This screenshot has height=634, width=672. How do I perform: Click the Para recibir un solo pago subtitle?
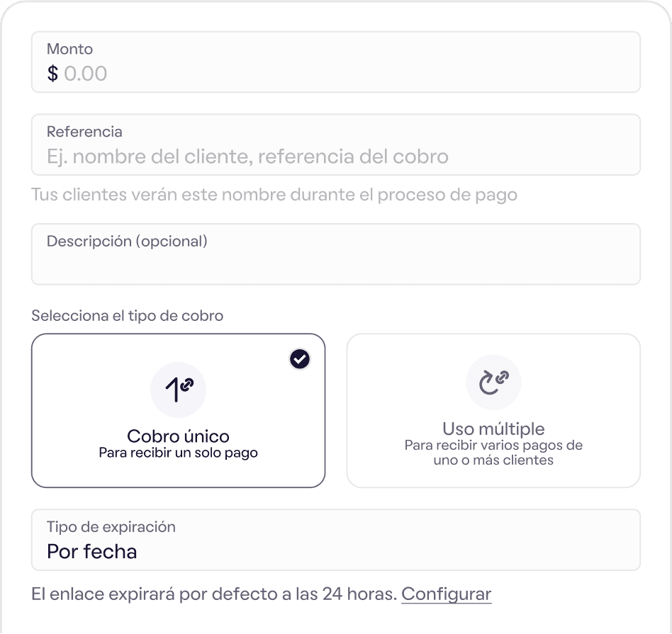pyautogui.click(x=179, y=453)
